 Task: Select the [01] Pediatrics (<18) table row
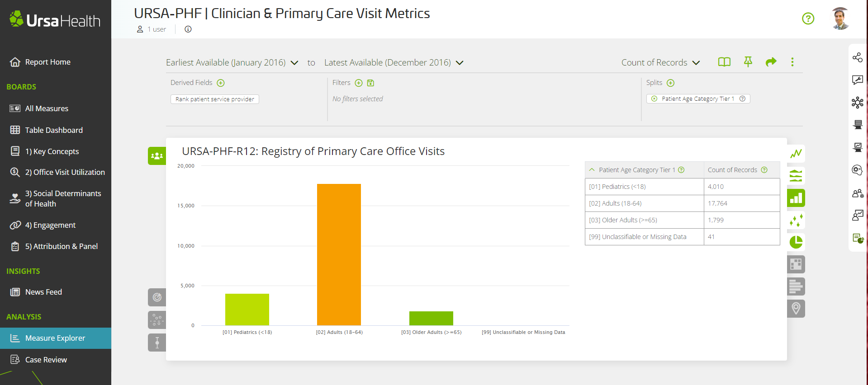(682, 187)
